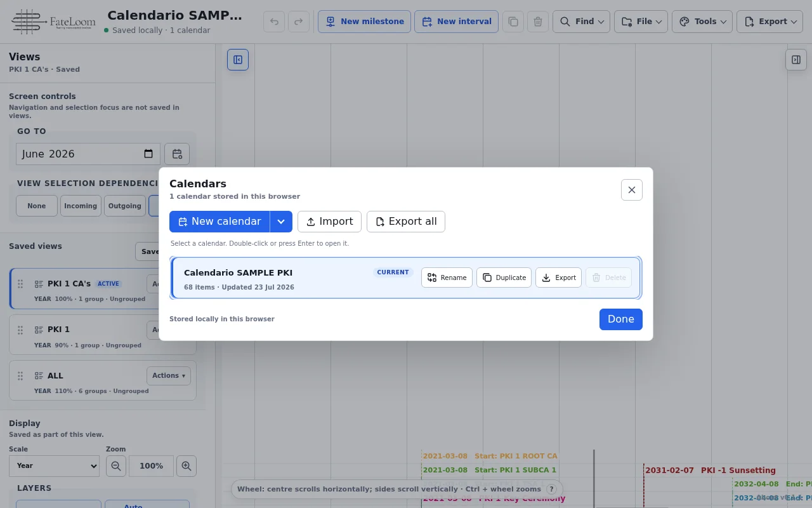Open the wheel hint help question mark
The width and height of the screenshot is (812, 508).
coord(552,489)
